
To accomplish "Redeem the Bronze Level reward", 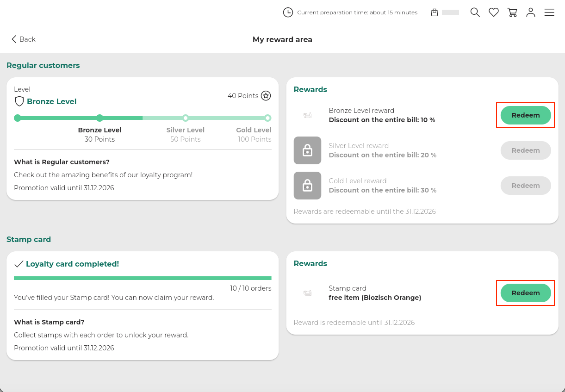I will (526, 115).
